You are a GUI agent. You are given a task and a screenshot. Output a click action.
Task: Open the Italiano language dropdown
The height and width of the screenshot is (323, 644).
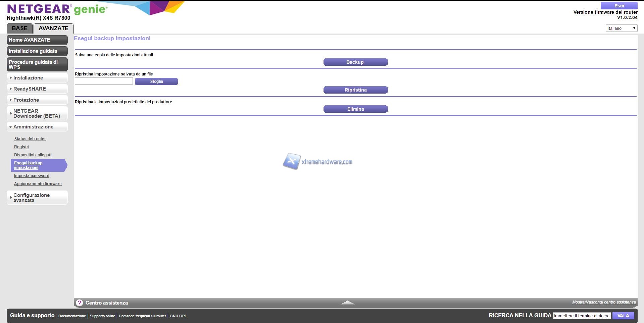click(x=621, y=28)
